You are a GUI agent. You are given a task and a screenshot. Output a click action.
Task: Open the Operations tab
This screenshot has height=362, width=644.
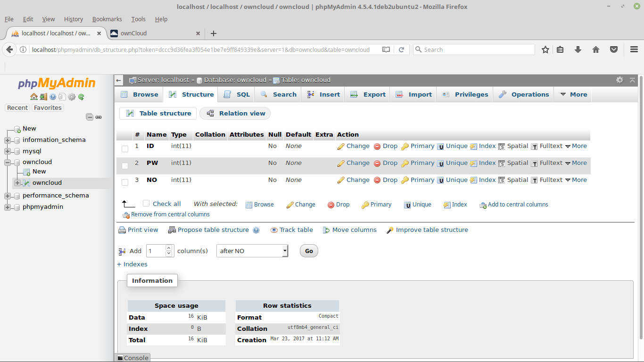point(524,94)
